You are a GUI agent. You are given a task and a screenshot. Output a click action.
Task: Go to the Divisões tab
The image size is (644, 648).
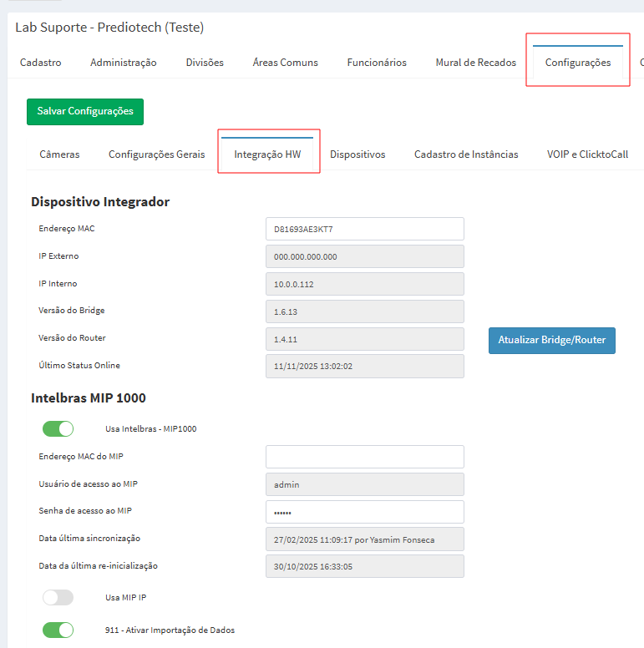pos(205,63)
